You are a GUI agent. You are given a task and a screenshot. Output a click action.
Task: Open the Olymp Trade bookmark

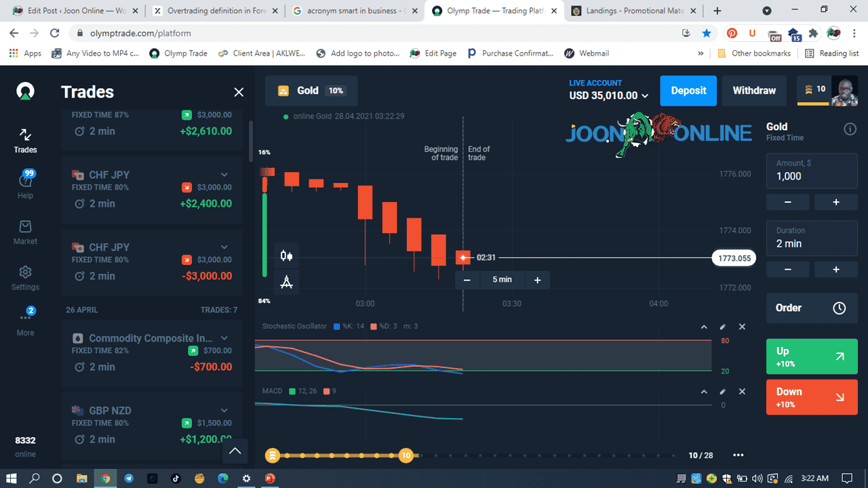(x=178, y=54)
